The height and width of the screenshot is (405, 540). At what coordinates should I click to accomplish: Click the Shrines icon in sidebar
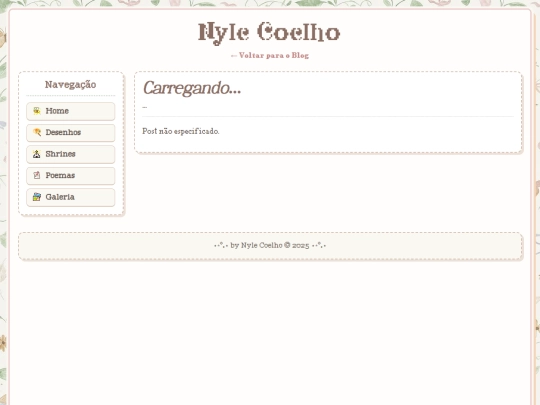[37, 154]
